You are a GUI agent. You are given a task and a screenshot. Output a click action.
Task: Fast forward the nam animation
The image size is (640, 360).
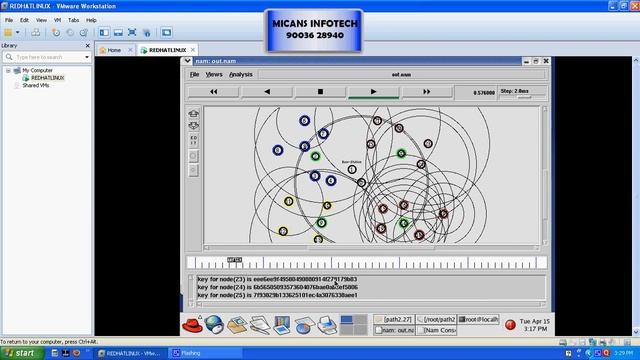(x=427, y=92)
